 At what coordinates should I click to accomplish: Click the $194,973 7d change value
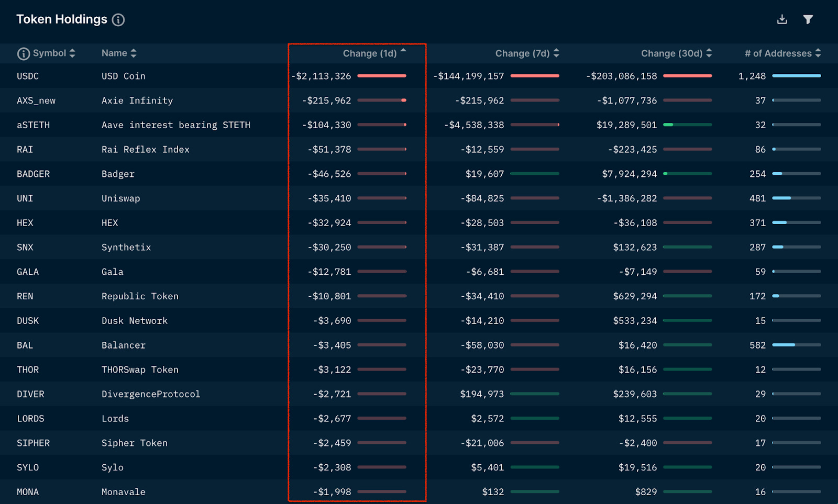point(482,394)
